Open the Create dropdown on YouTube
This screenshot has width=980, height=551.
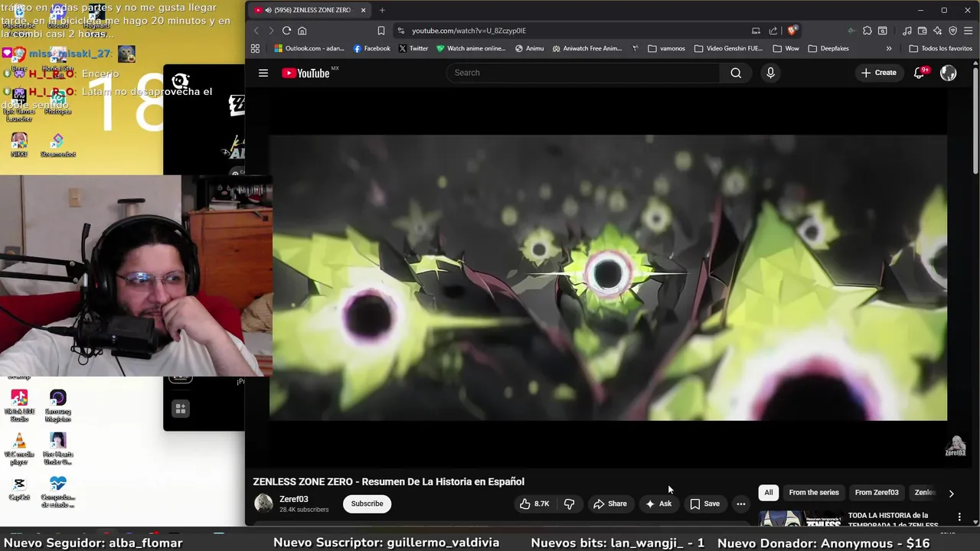878,73
